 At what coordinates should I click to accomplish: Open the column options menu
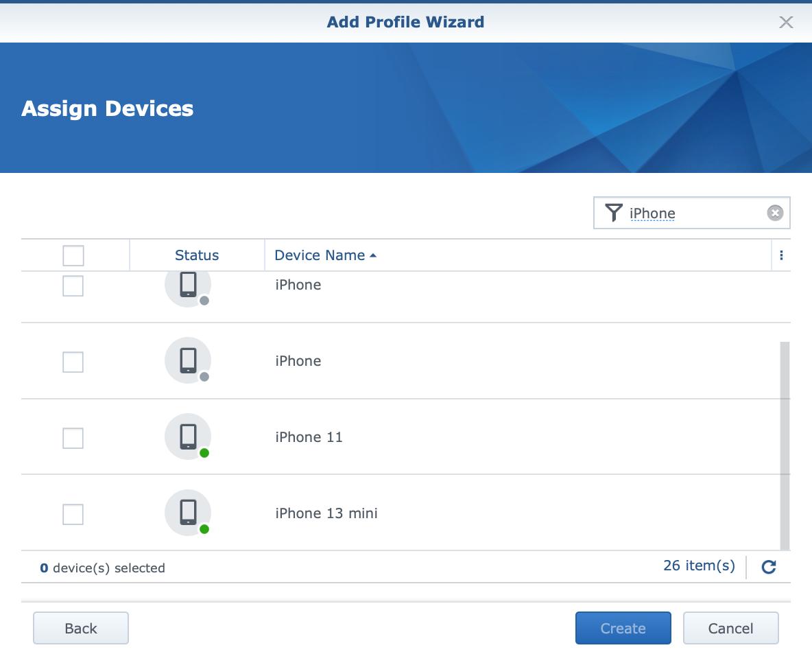tap(781, 255)
